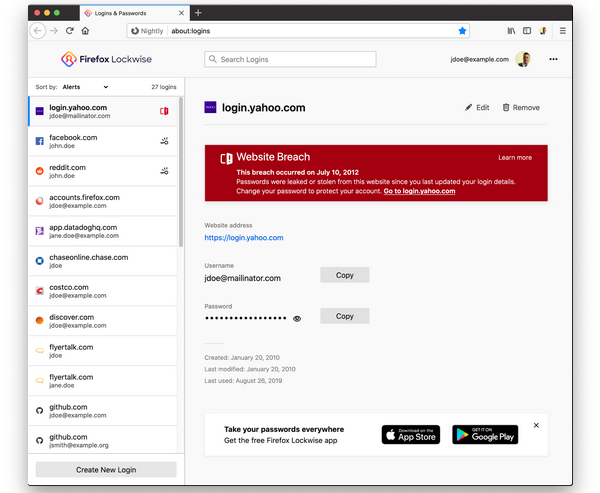Click the blue bookmark star icon
Image resolution: width=600 pixels, height=493 pixels.
(x=462, y=31)
